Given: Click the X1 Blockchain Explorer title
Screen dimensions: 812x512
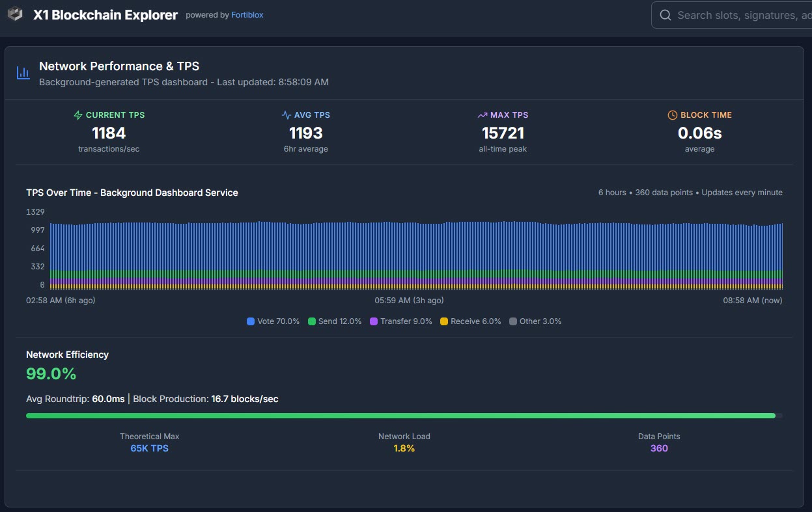Looking at the screenshot, I should pyautogui.click(x=105, y=15).
